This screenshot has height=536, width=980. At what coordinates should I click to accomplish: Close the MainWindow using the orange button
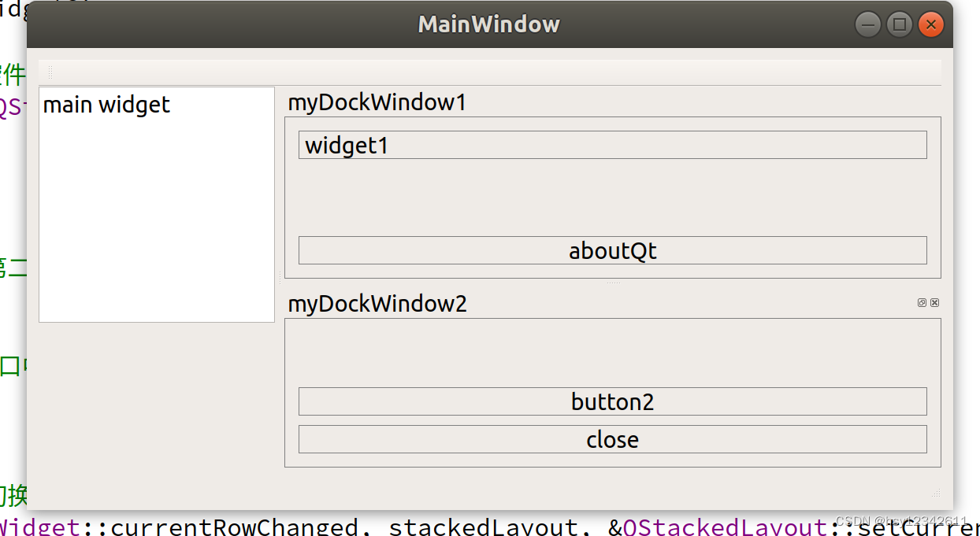pos(930,25)
